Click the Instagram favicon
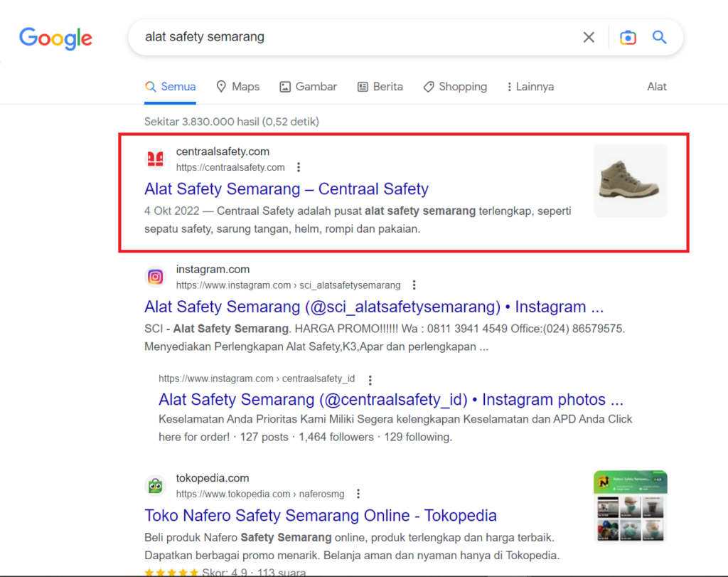Screen dimensions: 728x577 coord(155,277)
